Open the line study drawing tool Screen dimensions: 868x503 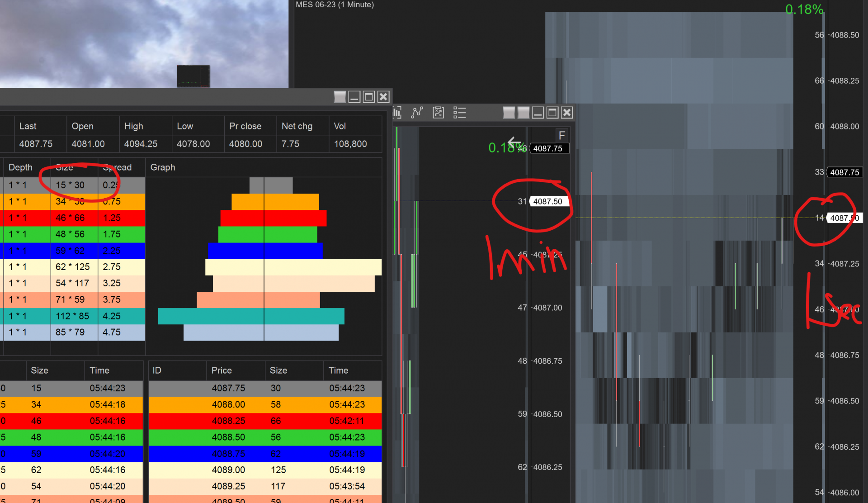(x=417, y=112)
